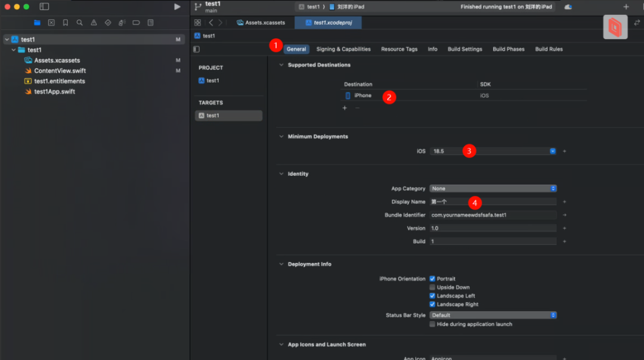Toggle the Portrait orientation checkbox
The image size is (644, 360).
pos(432,279)
